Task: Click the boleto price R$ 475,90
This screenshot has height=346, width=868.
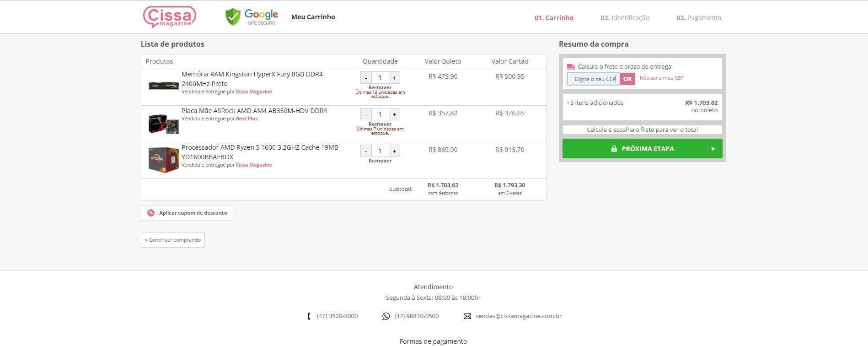Action: pos(443,76)
